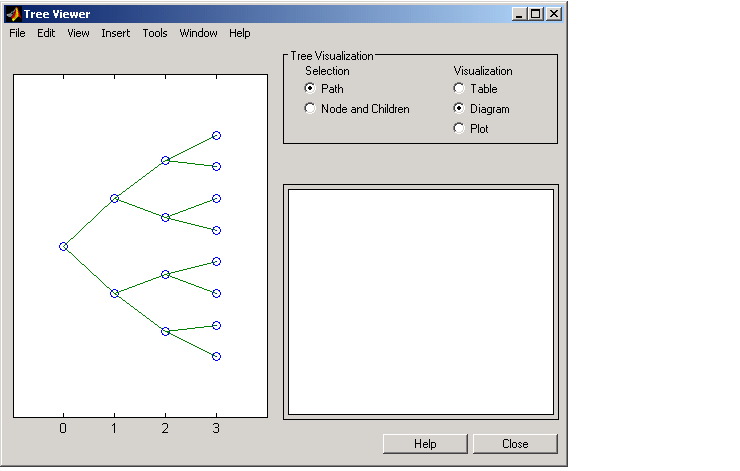
Task: Open the Edit menu
Action: (x=46, y=33)
